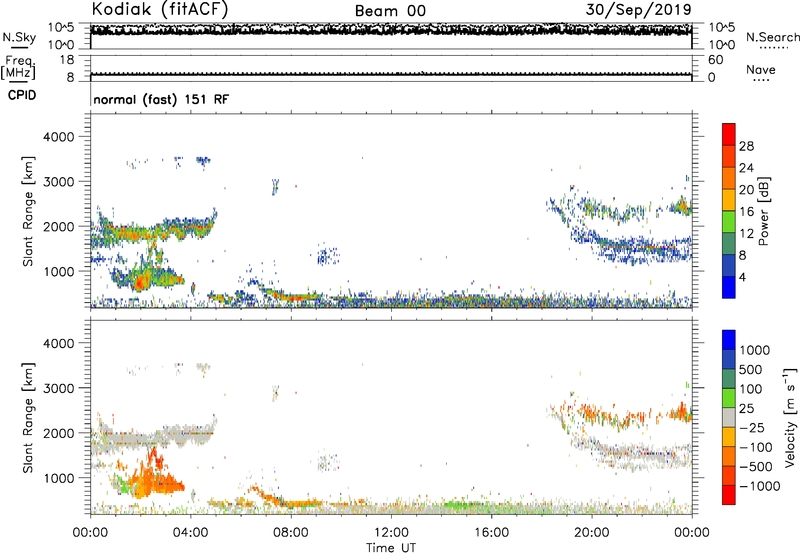
Task: Click the velocity panel 'Slant Range [km]' label
Action: (28, 418)
